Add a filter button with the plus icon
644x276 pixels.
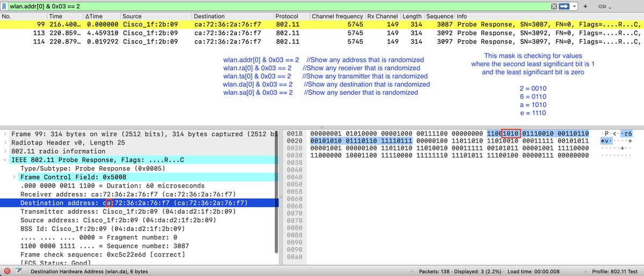(x=585, y=6)
